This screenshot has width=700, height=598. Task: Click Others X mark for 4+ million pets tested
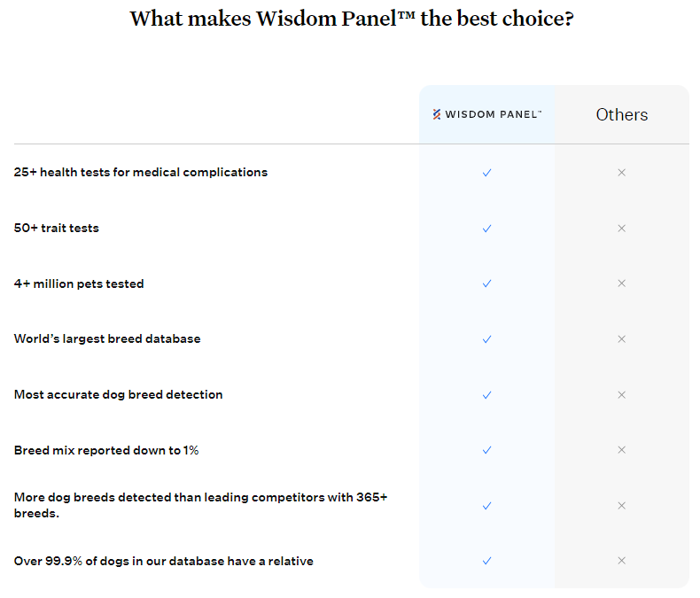coord(621,283)
